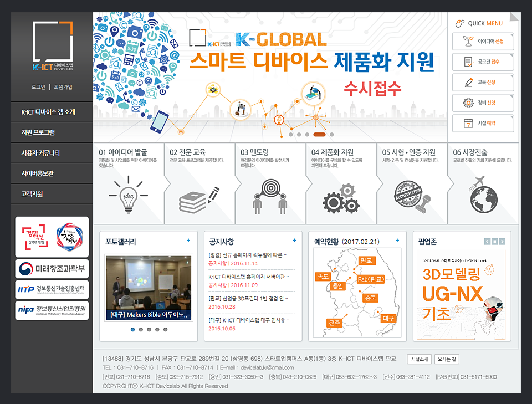Image resolution: width=532 pixels, height=404 pixels.
Task: Open the 3D모델링 UG-NX 기초 popup banner
Action: 462,295
